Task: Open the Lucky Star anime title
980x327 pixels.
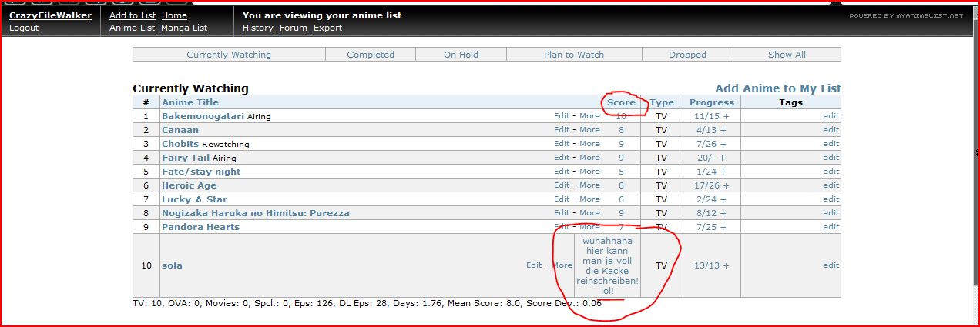Action: pos(194,199)
